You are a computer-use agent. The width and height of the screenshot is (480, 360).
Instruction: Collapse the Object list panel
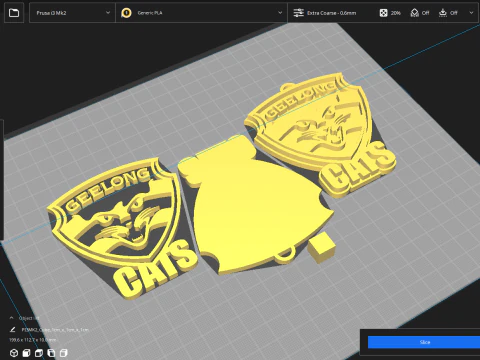pos(12,318)
